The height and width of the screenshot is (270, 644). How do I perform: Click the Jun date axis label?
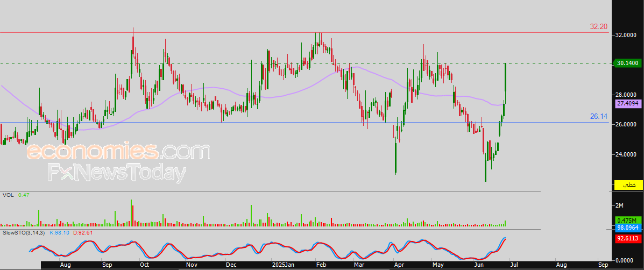pos(479,265)
